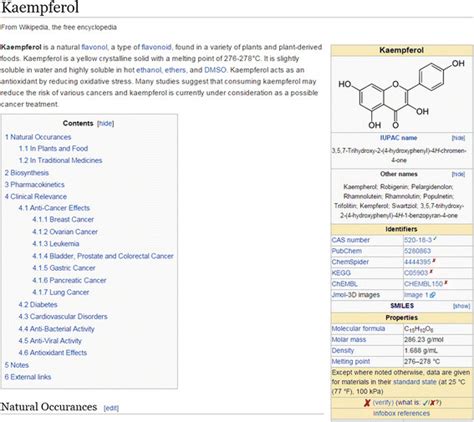
Task: Edit the Natural Occurances section
Action: 111,408
